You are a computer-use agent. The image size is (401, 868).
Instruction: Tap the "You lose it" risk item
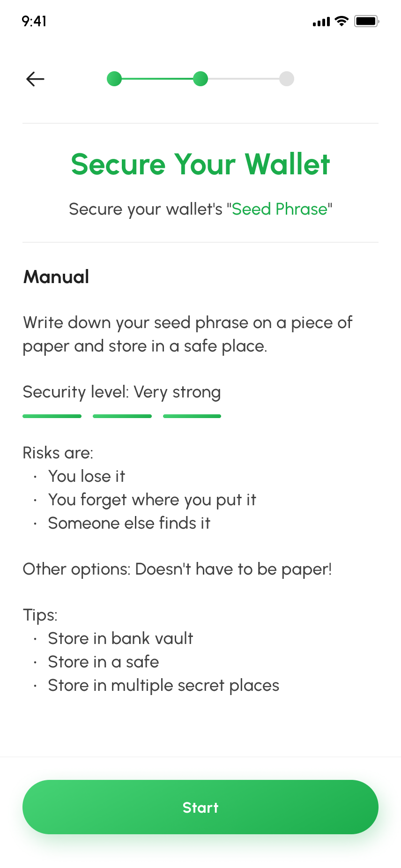click(87, 476)
